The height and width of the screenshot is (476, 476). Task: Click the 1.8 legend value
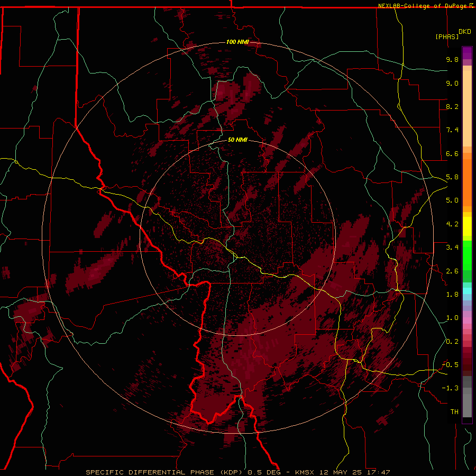(452, 295)
